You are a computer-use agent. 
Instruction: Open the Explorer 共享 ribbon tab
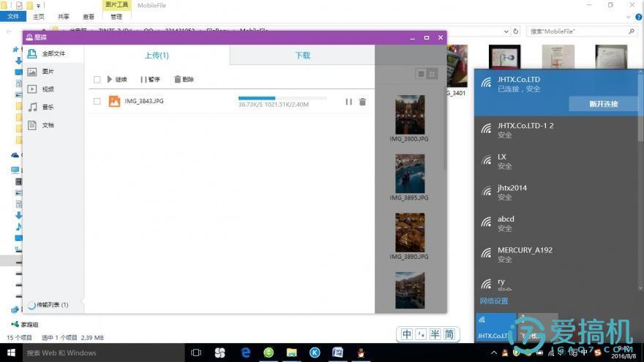pyautogui.click(x=63, y=17)
